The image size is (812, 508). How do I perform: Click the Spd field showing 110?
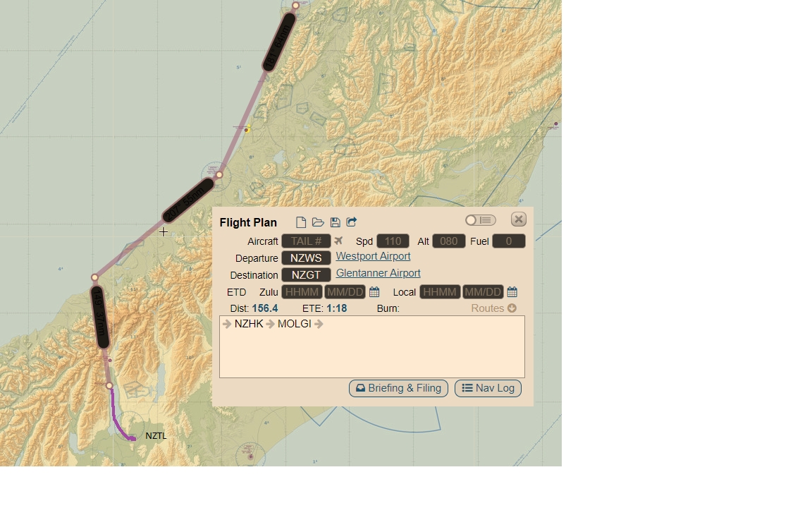click(393, 241)
